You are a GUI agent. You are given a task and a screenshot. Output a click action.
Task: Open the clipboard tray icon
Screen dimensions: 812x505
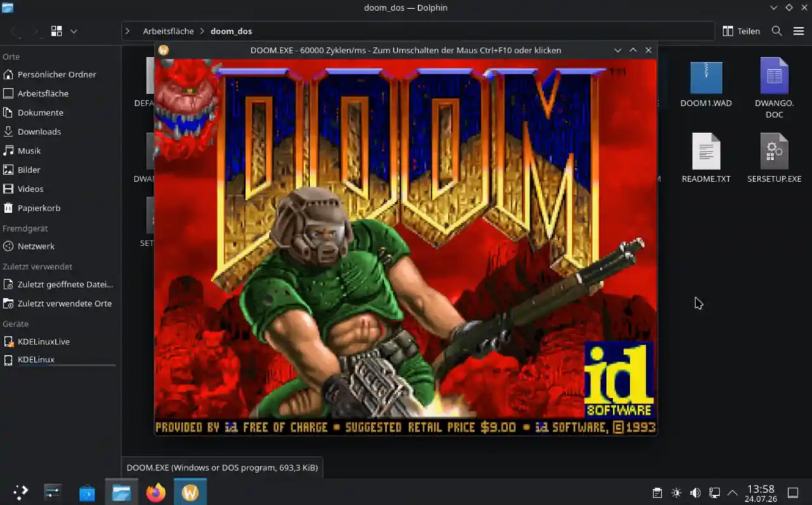click(657, 493)
